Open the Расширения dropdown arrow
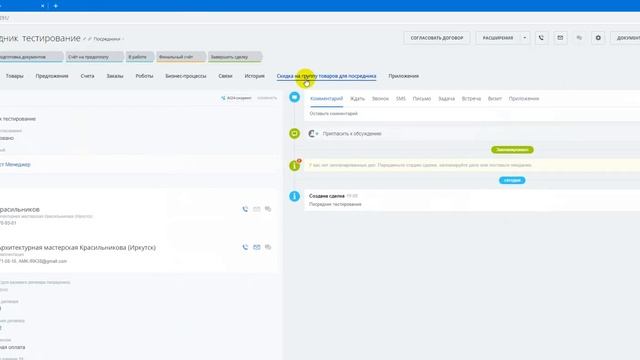This screenshot has height=360, width=640. [x=524, y=38]
